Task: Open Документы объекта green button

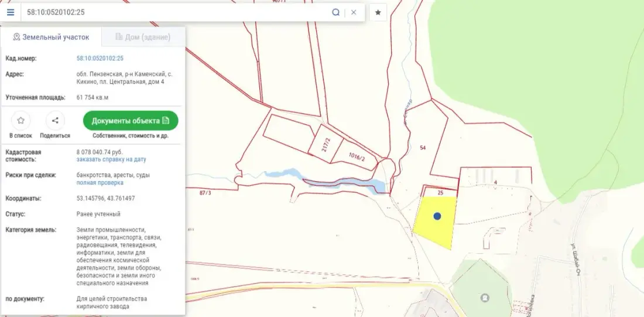Action: coord(131,121)
